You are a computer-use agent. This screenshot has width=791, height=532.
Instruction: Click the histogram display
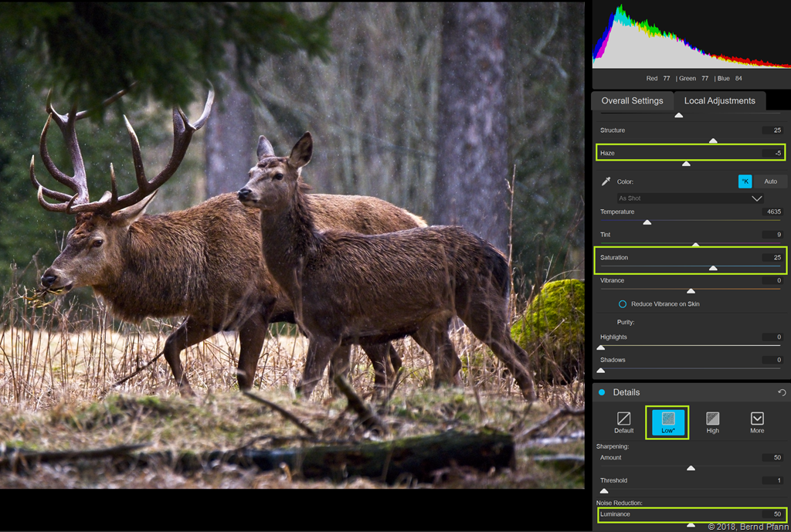tap(691, 36)
